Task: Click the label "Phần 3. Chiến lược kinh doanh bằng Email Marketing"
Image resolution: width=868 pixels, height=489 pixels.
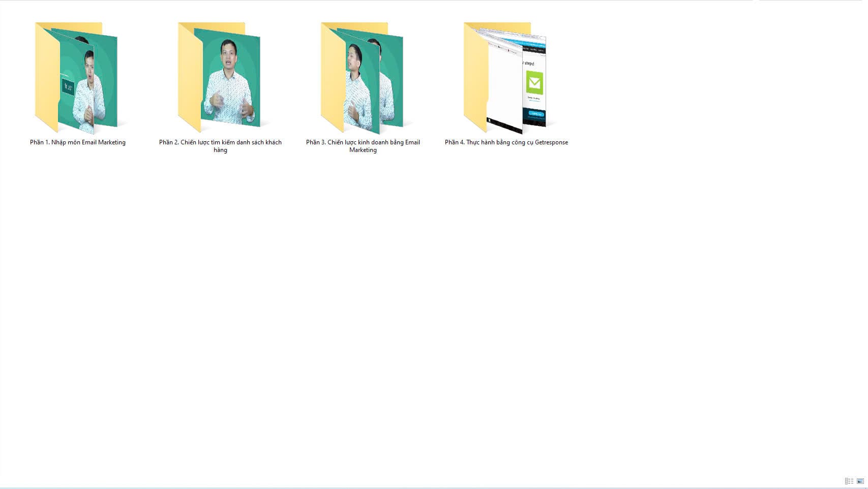Action: pyautogui.click(x=363, y=146)
